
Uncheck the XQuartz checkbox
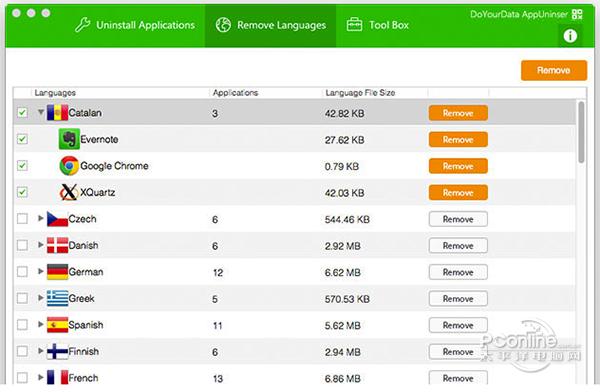pos(23,192)
